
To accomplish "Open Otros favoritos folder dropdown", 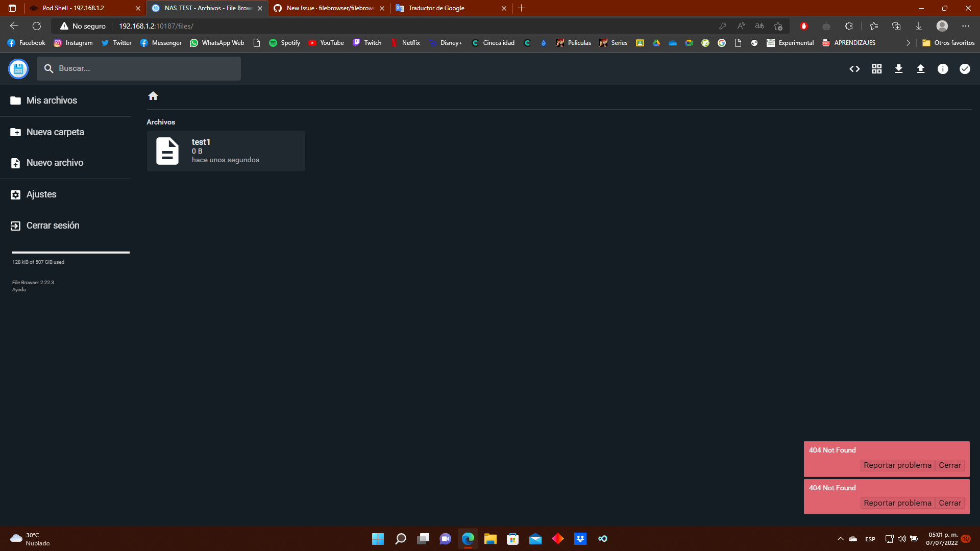I will (x=949, y=43).
